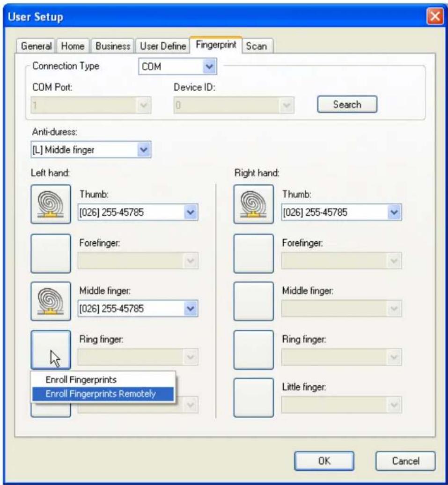Viewport: 448px width, 485px height.
Task: Click the empty left hand Ring finger button
Action: pos(51,350)
